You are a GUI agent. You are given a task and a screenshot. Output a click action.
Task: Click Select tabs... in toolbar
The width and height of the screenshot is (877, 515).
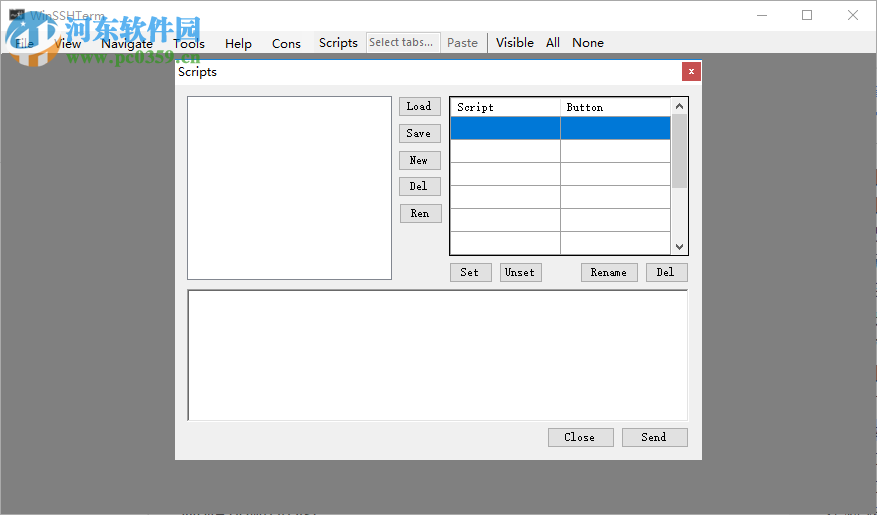pyautogui.click(x=403, y=42)
